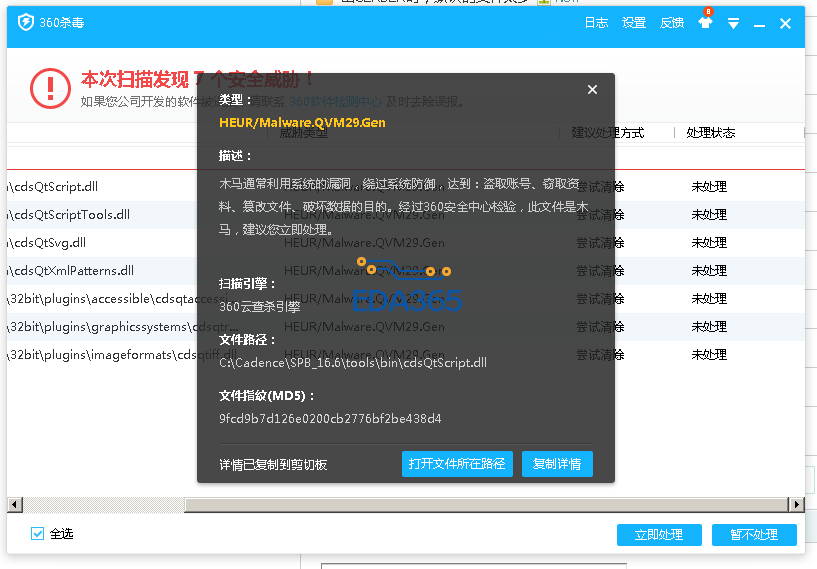The image size is (817, 569).
Task: Click the 360云查杀引擎 text
Action: point(259,307)
